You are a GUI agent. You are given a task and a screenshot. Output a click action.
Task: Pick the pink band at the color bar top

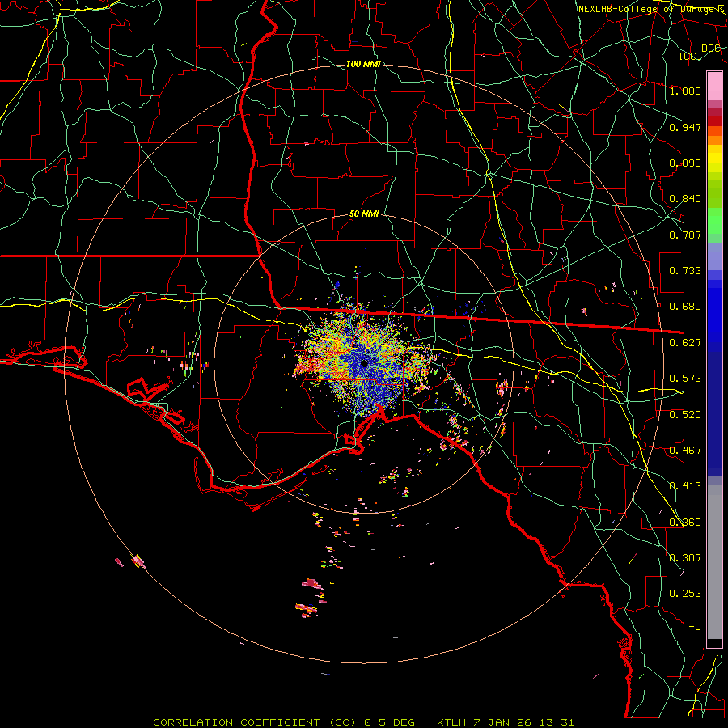click(714, 86)
